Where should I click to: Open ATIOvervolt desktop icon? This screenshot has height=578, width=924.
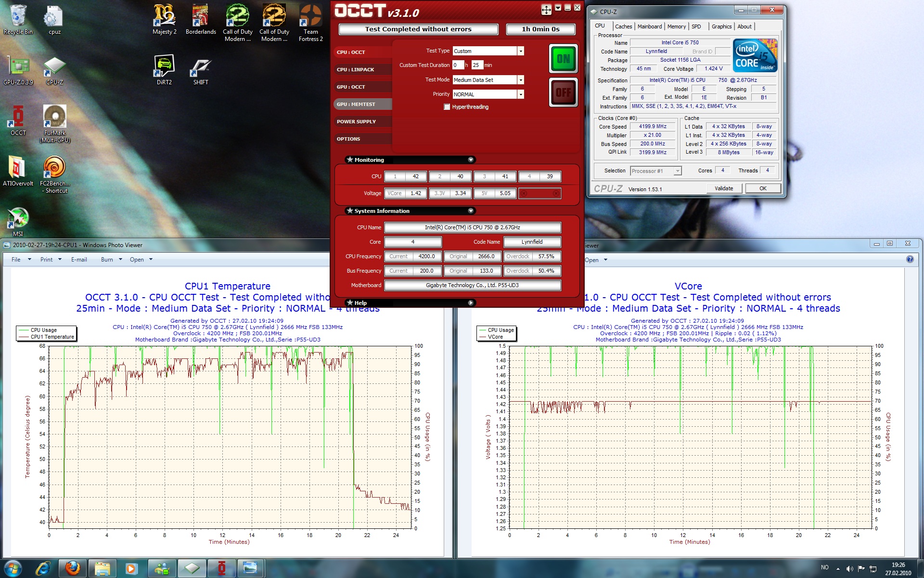[18, 171]
